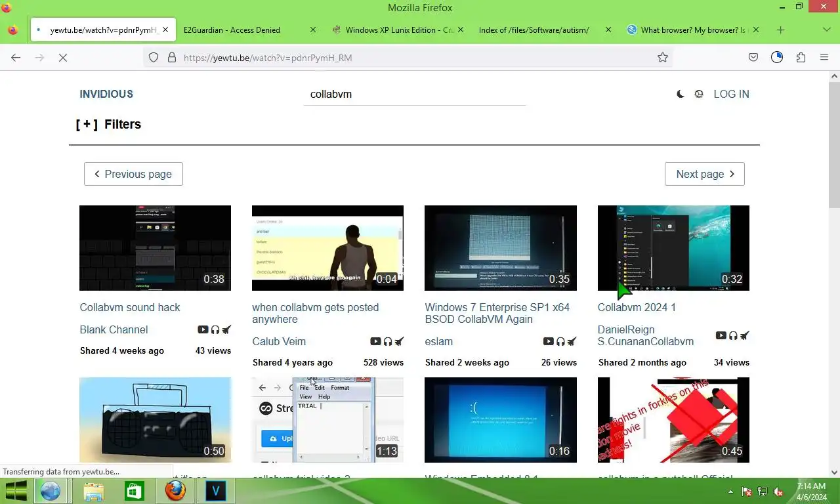The height and width of the screenshot is (504, 840).
Task: Switch Invidious instance for Collabvm sound hack
Action: [x=226, y=329]
